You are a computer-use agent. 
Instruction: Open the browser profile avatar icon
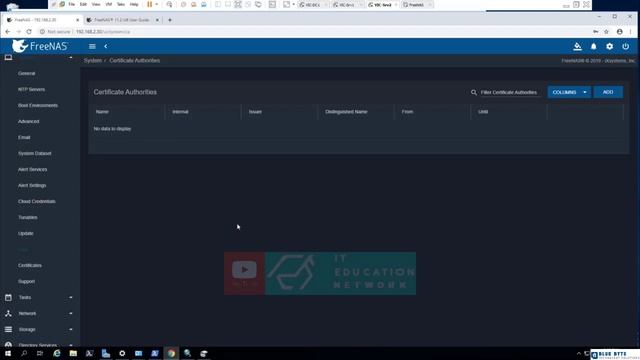tap(620, 31)
